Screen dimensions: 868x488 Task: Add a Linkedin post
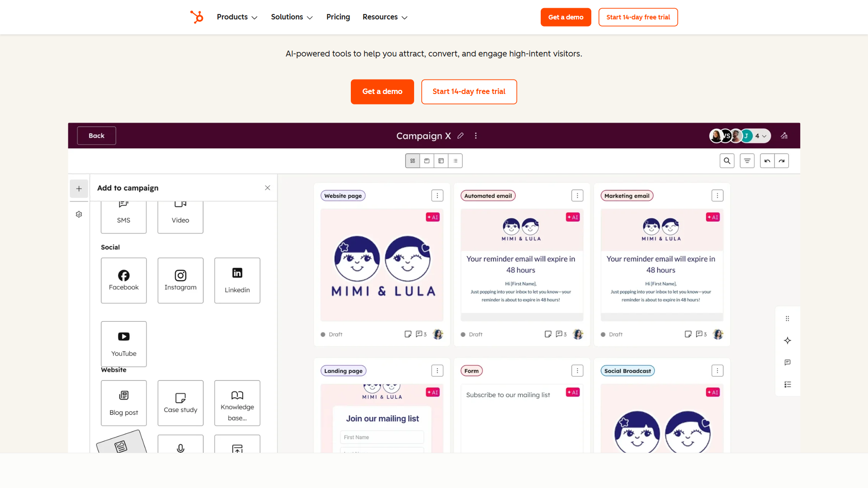[x=237, y=281]
